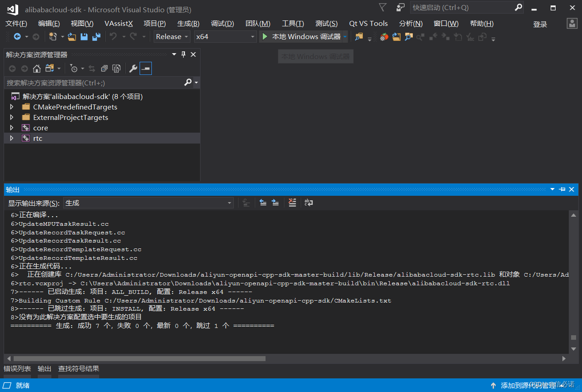Viewport: 582px width, 392px height.
Task: Click the account avatar icon at top right
Action: (x=572, y=24)
